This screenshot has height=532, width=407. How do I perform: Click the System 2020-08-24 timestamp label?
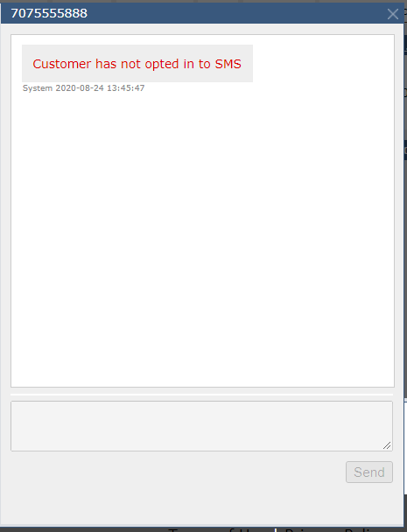83,88
